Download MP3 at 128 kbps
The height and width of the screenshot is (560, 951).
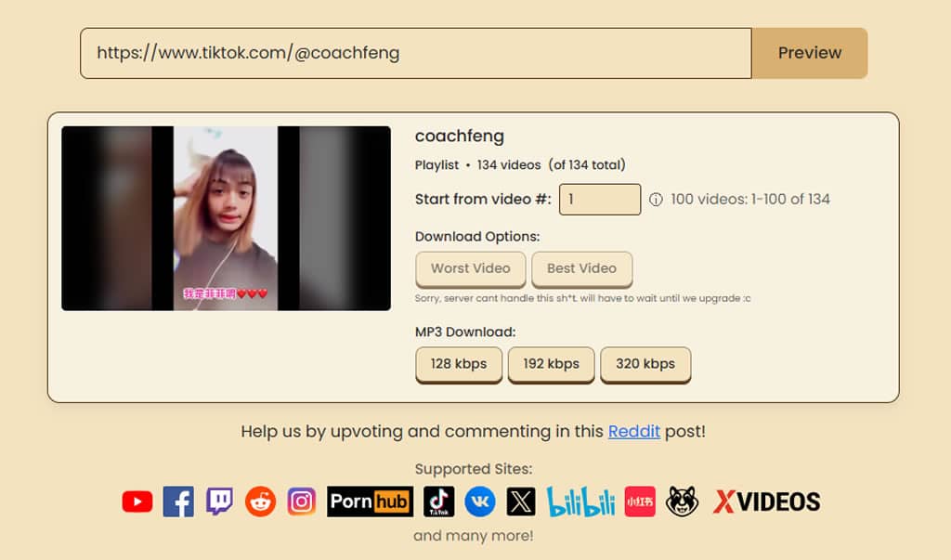[x=459, y=364]
